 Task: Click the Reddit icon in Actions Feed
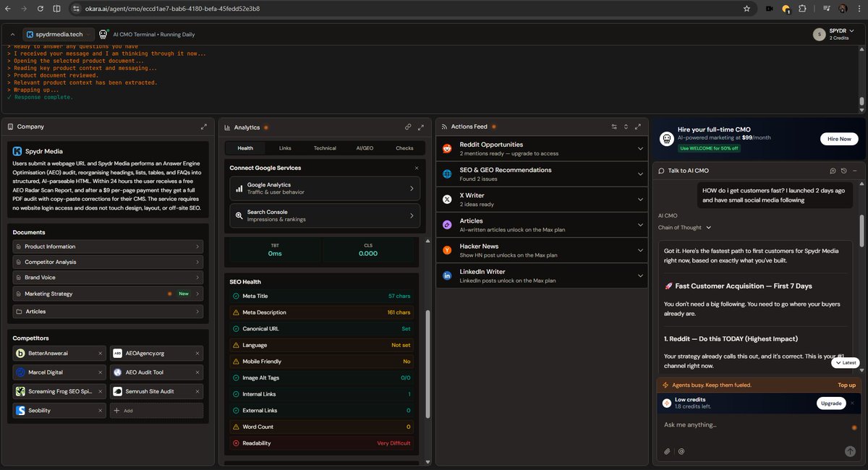point(447,148)
